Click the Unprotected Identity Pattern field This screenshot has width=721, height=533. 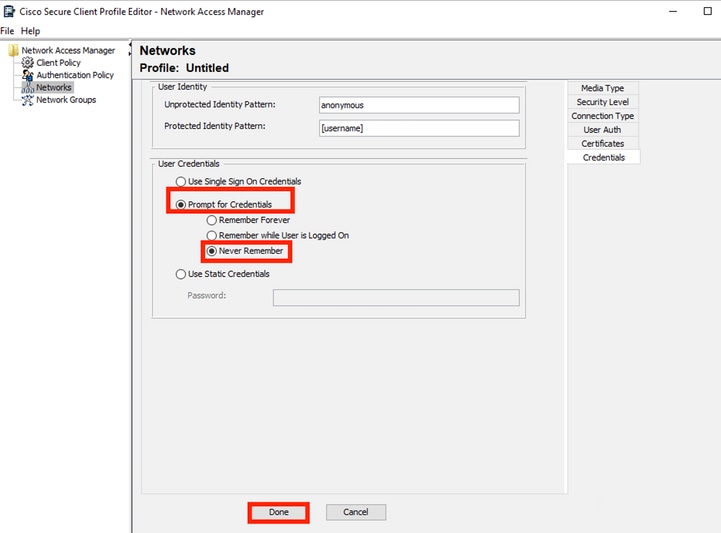tap(419, 105)
